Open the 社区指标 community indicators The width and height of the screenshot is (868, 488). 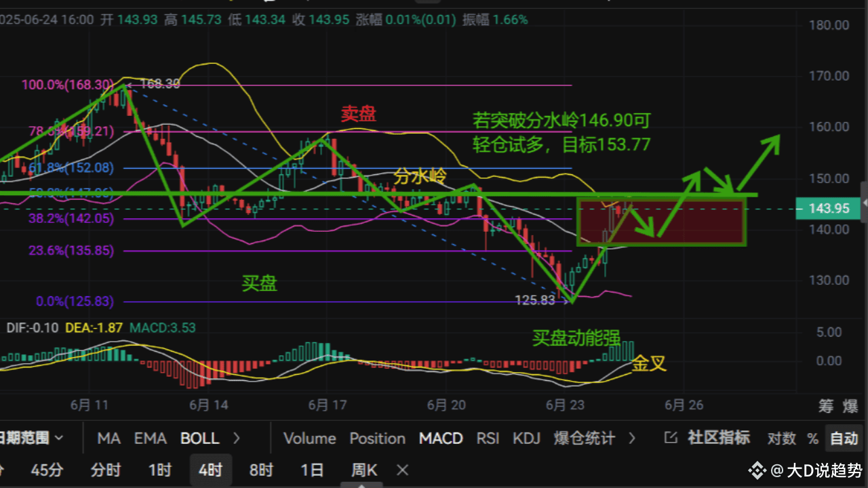click(x=718, y=439)
